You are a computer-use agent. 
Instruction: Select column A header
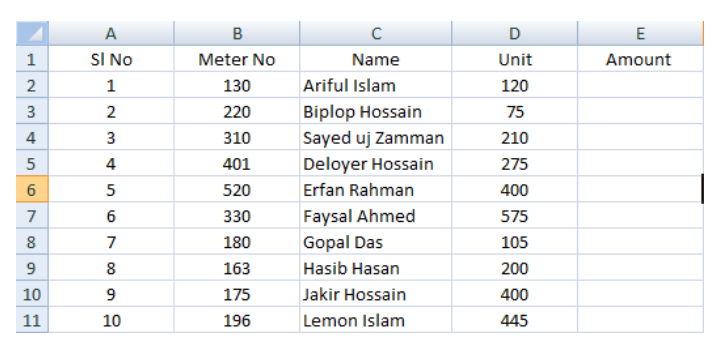[111, 33]
